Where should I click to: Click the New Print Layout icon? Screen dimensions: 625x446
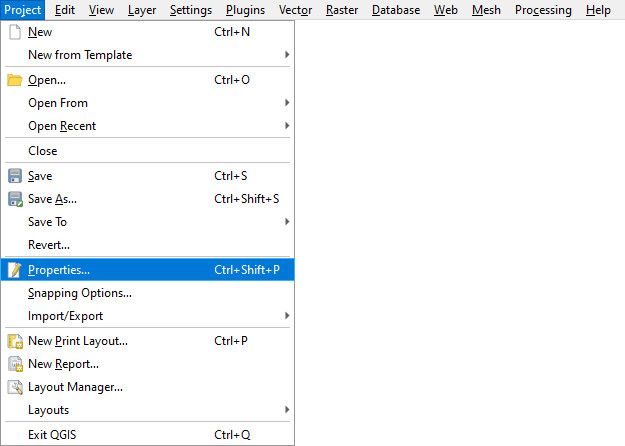point(15,341)
